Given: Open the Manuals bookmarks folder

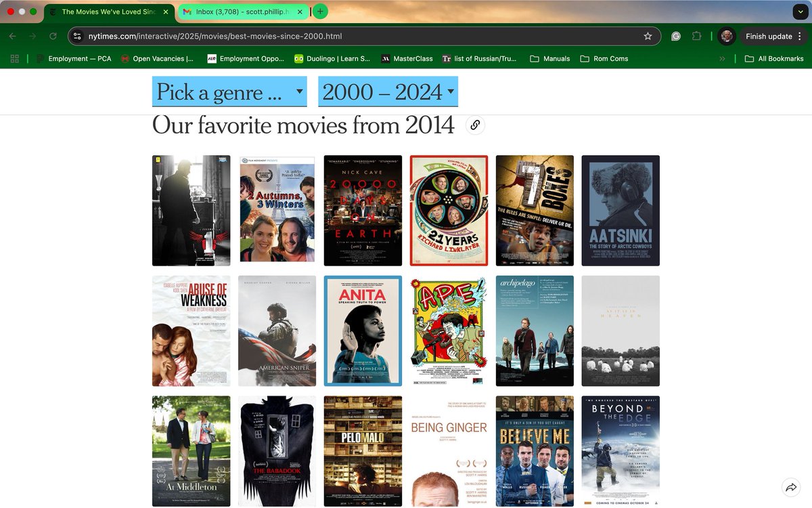Looking at the screenshot, I should click(550, 59).
